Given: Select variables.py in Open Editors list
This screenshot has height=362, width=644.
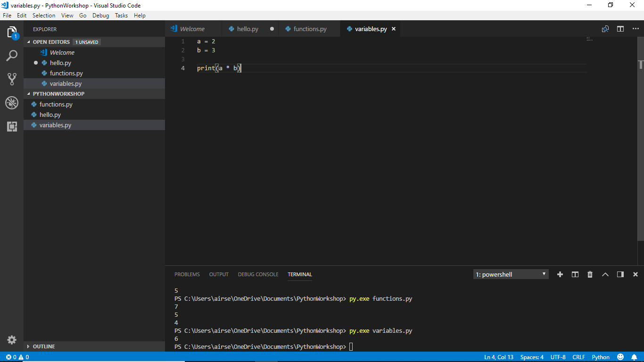Looking at the screenshot, I should (x=94, y=83).
